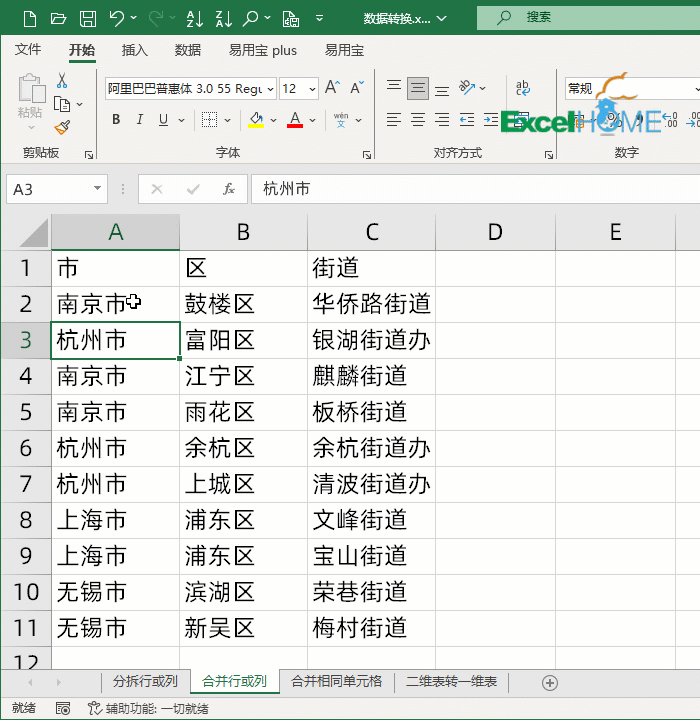This screenshot has height=720, width=700.
Task: Add a new worksheet
Action: [550, 683]
